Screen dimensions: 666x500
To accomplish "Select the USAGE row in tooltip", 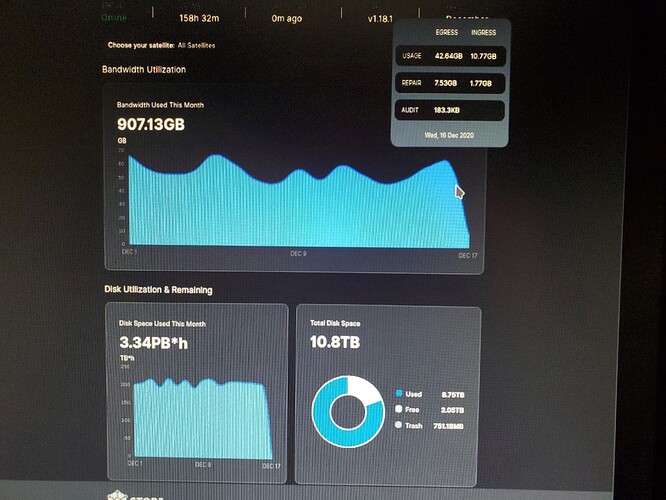I will click(x=450, y=56).
